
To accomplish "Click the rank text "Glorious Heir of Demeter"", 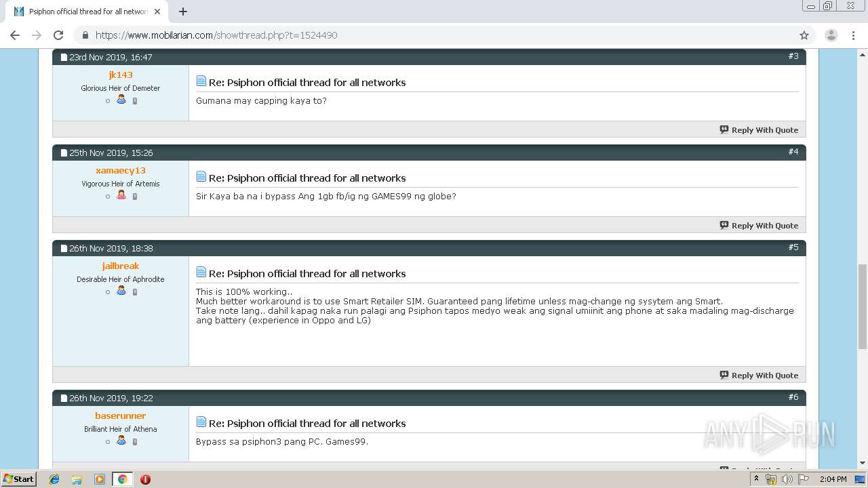I will click(121, 88).
